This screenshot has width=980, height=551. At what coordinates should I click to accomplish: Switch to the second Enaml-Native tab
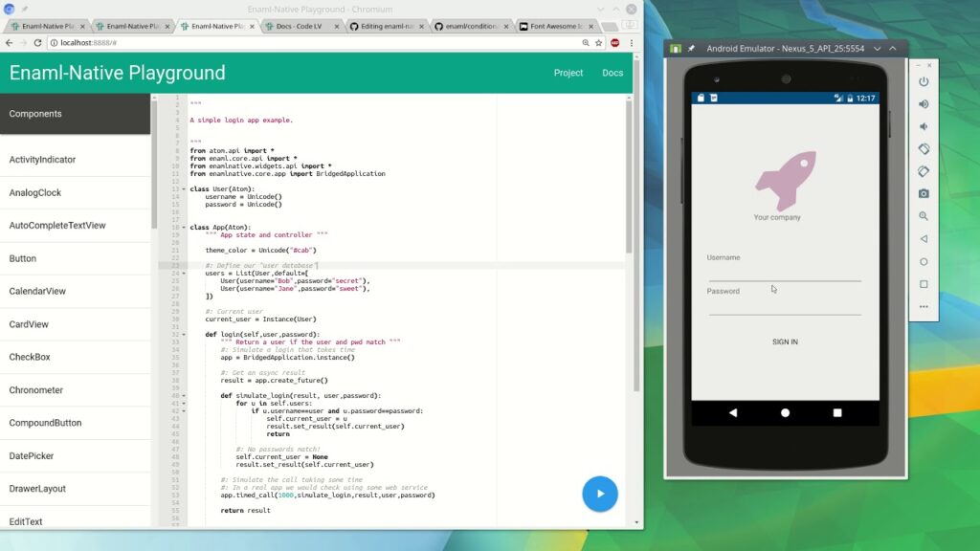(132, 26)
